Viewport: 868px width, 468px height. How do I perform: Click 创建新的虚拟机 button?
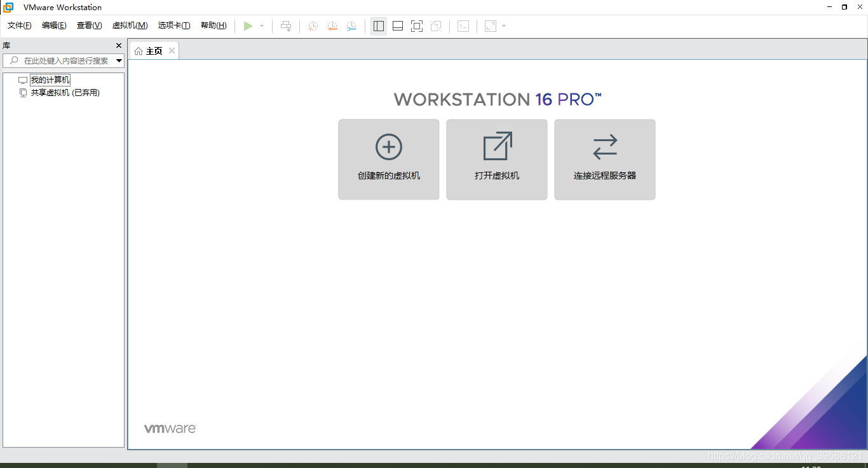tap(388, 159)
